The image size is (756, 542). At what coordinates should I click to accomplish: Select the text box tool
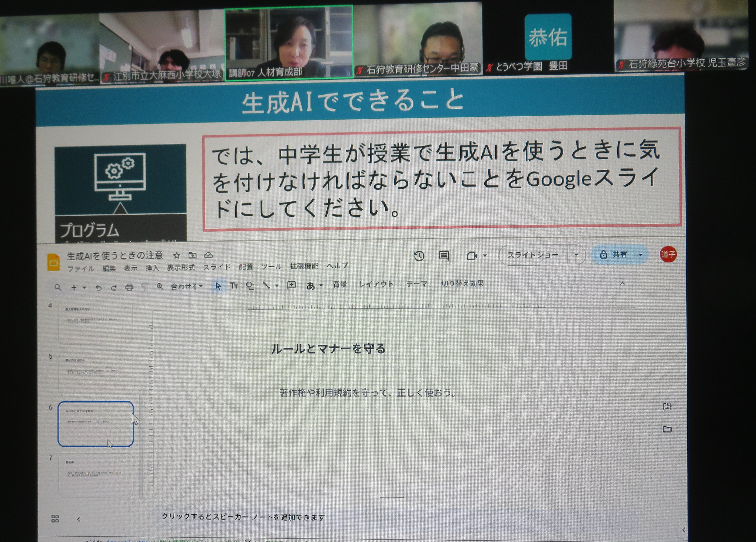click(x=234, y=286)
